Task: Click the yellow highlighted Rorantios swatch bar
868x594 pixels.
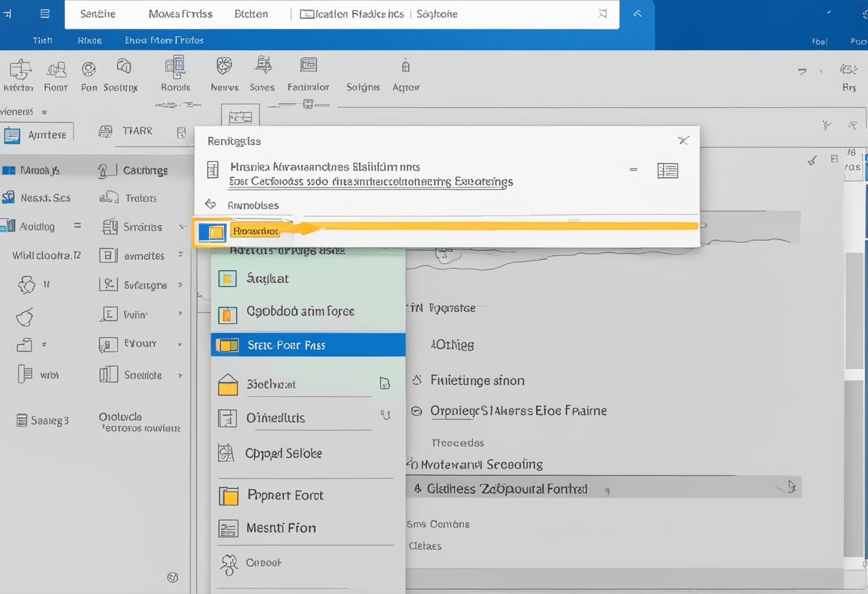Action: pyautogui.click(x=255, y=231)
